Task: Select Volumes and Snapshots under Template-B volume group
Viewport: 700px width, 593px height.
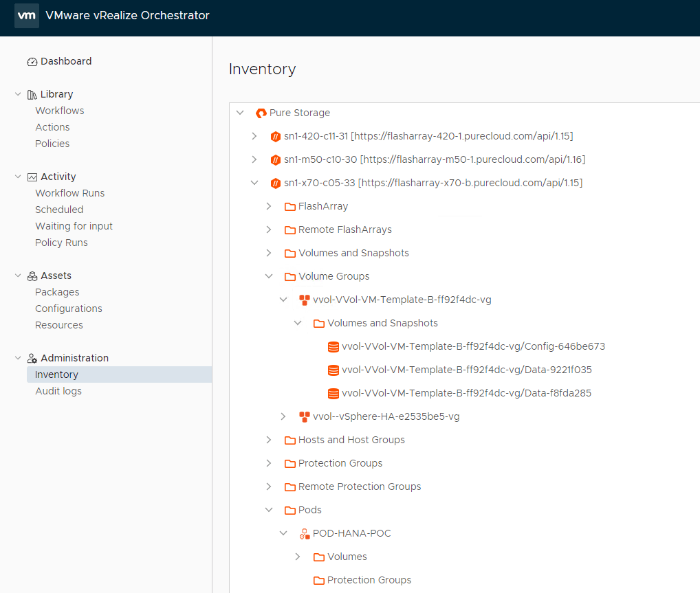Action: [x=382, y=323]
